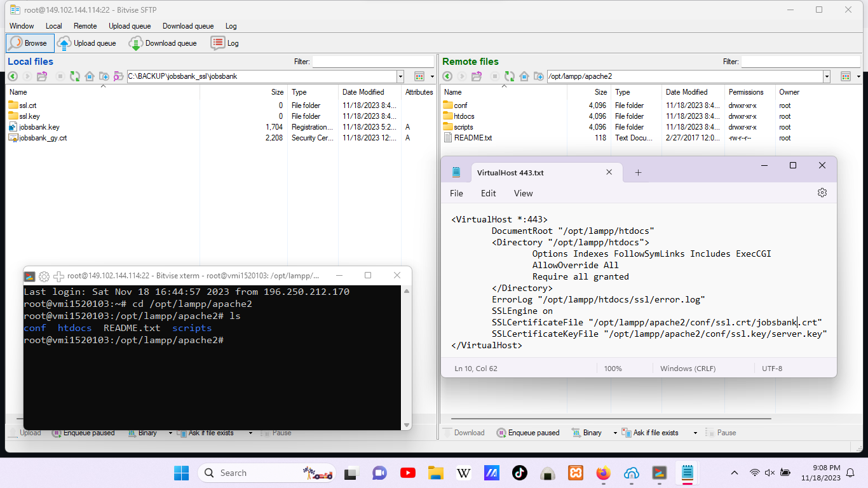Click the Local files Filter field

373,62
